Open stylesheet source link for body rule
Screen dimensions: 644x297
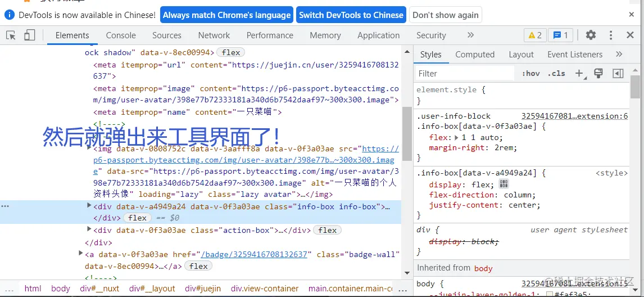coord(574,283)
